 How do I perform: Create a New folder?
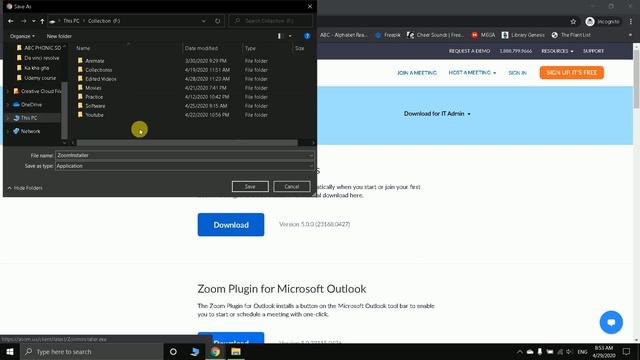59,36
